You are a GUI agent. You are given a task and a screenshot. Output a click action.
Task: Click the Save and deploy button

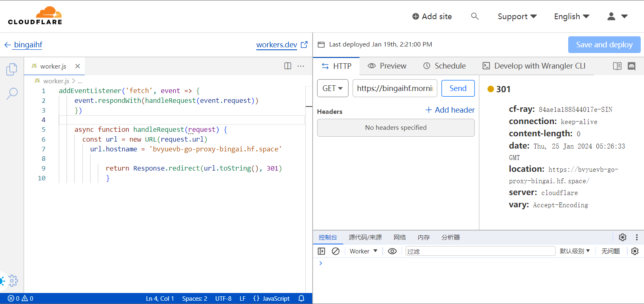click(604, 44)
